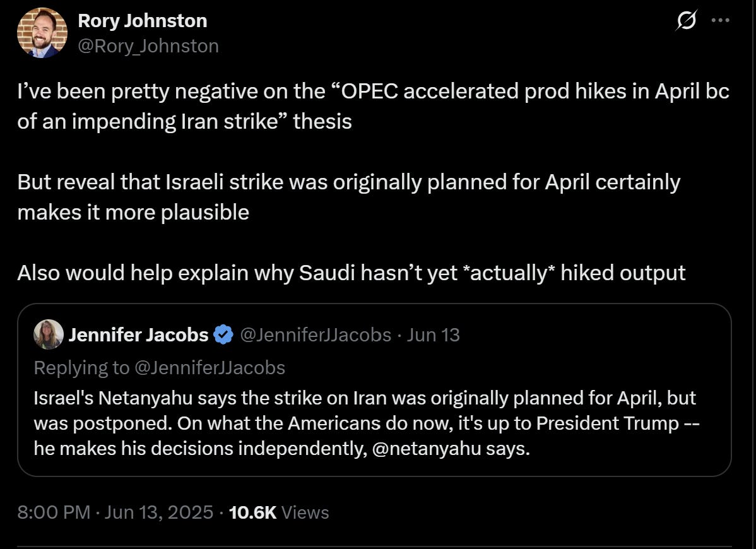The height and width of the screenshot is (549, 756).
Task: Click the Jun 13 date in quoted tweet
Action: point(434,335)
